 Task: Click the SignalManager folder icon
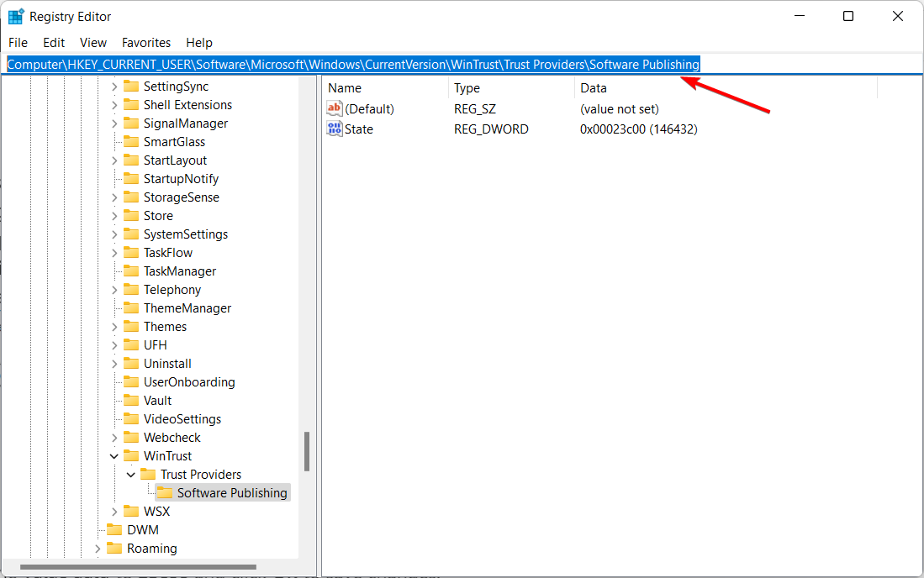[x=131, y=123]
